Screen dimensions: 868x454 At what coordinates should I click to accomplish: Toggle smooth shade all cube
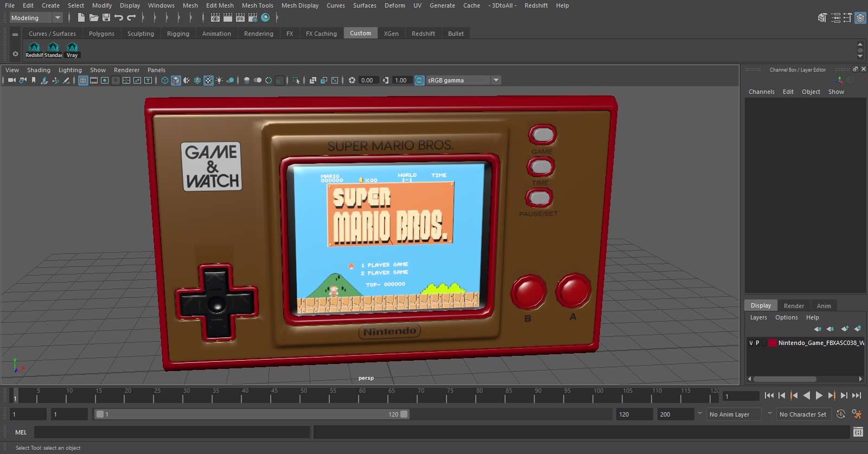pyautogui.click(x=176, y=80)
